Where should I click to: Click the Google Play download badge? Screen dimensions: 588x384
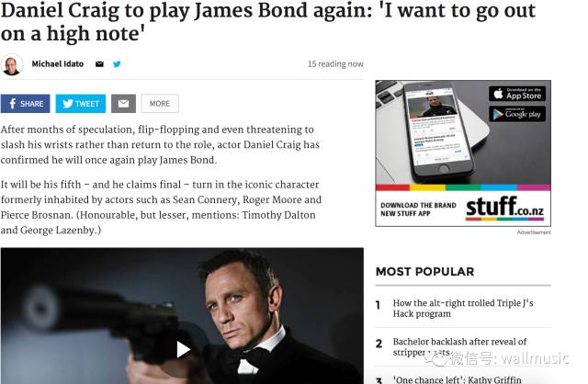click(x=517, y=114)
